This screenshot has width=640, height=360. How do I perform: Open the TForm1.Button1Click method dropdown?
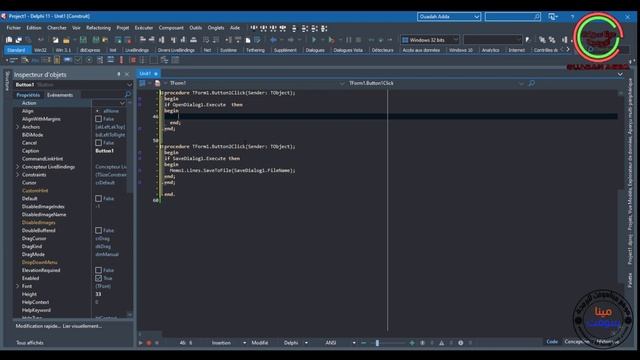521,83
